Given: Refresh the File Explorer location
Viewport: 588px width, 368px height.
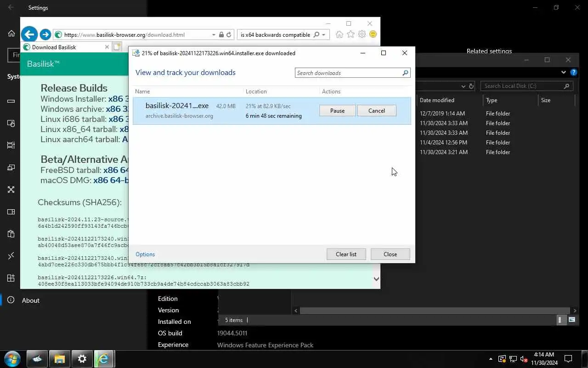Looking at the screenshot, I should click(471, 86).
